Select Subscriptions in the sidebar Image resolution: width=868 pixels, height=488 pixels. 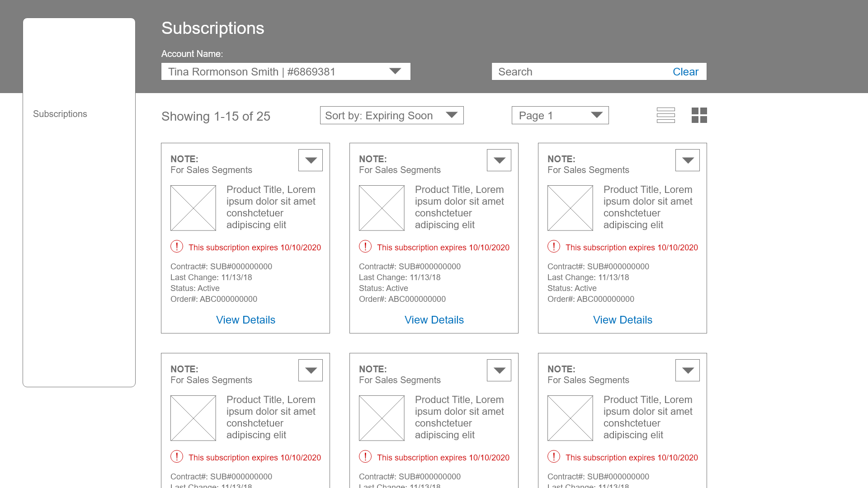tap(60, 114)
